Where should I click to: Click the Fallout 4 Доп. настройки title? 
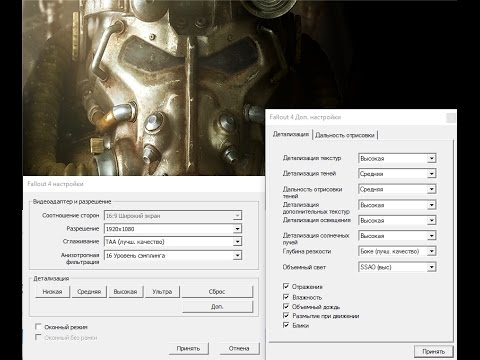305,117
